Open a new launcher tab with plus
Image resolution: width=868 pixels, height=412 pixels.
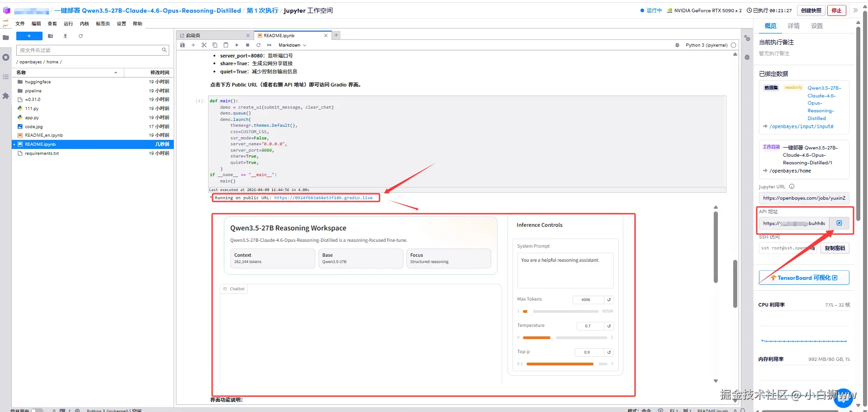(336, 35)
